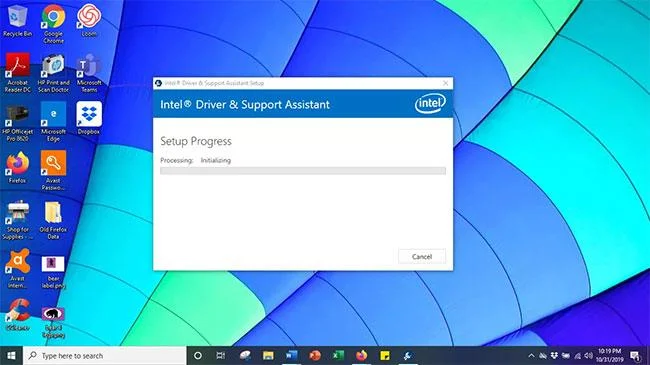
Task: Open Firefox from the taskbar
Action: tap(361, 355)
